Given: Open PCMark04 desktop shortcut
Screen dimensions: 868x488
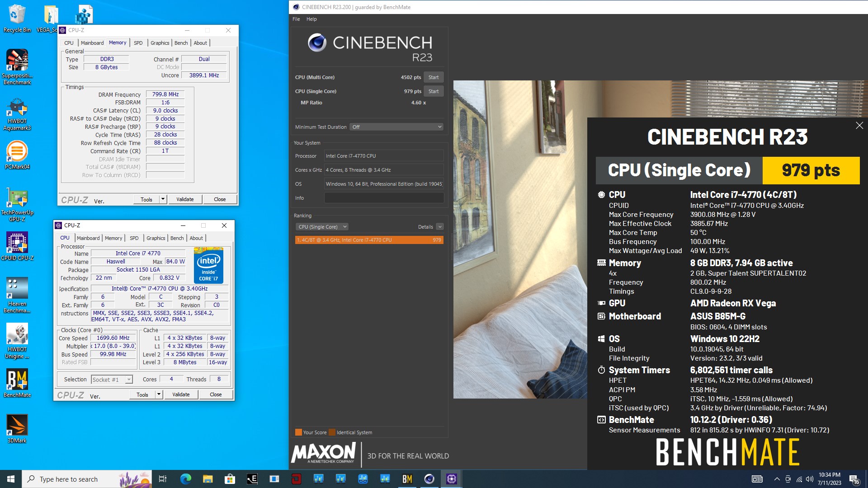Looking at the screenshot, I should coord(17,155).
